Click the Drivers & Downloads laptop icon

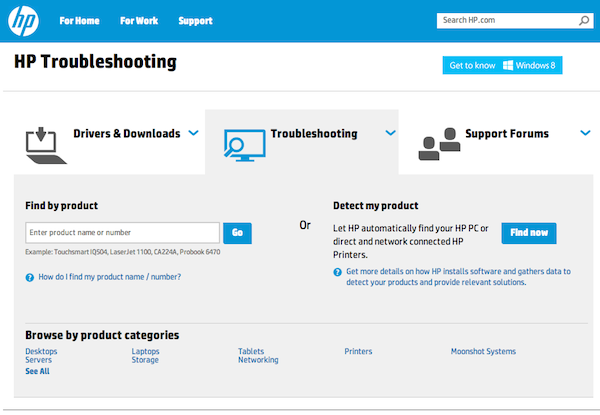tap(46, 146)
